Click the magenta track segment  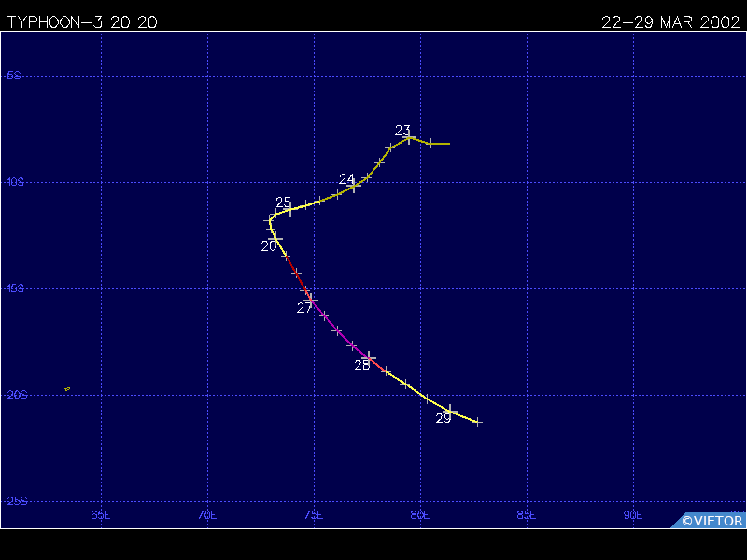344,335
